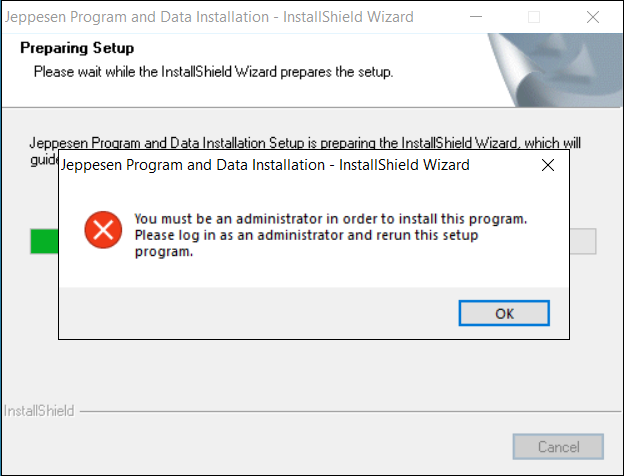Click the empty right end of progress bar
The image size is (624, 476).
[582, 241]
